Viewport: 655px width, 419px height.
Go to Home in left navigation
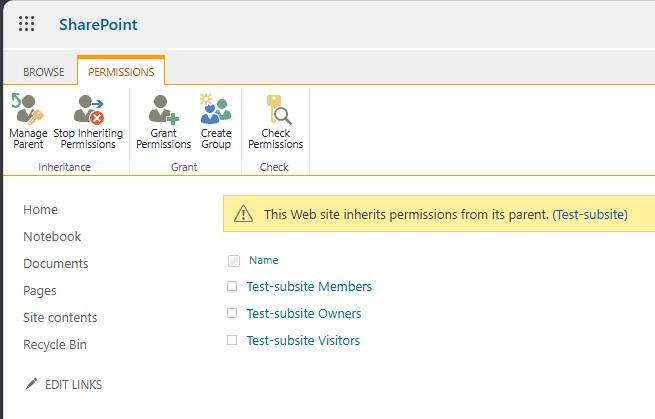point(41,209)
